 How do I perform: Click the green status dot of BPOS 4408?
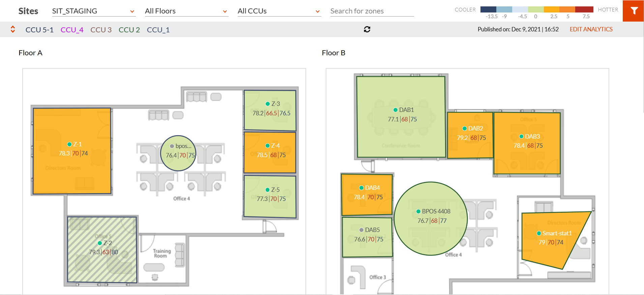[x=418, y=211]
